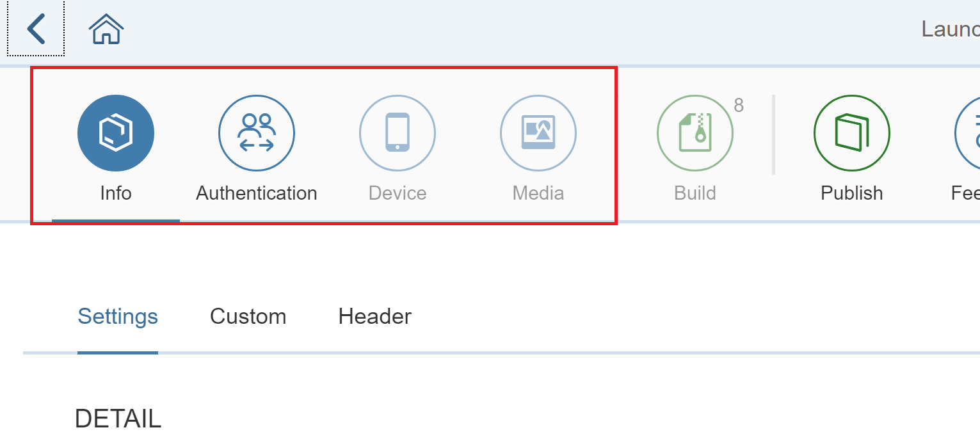This screenshot has height=446, width=980.
Task: Open the Authentication users circle icon
Action: click(257, 133)
